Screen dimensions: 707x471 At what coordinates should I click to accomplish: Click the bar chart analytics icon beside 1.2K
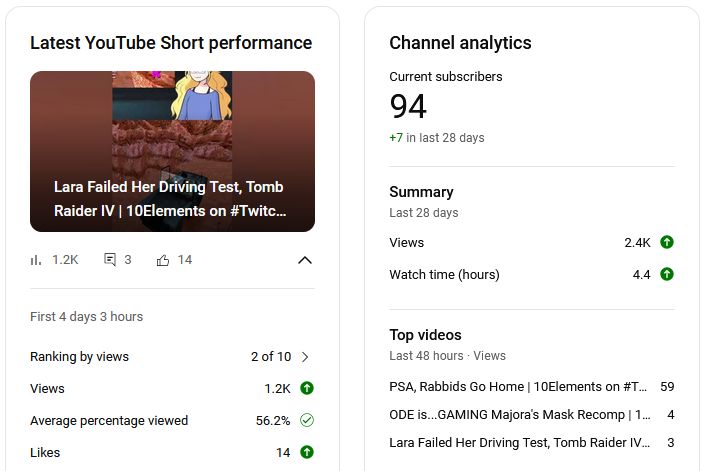tap(36, 260)
